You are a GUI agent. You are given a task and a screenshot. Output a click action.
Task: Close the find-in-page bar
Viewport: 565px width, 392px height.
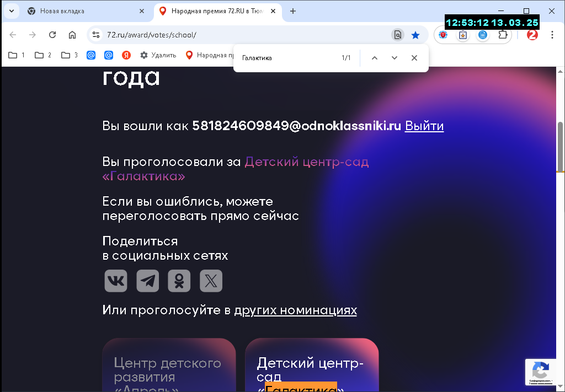point(414,58)
